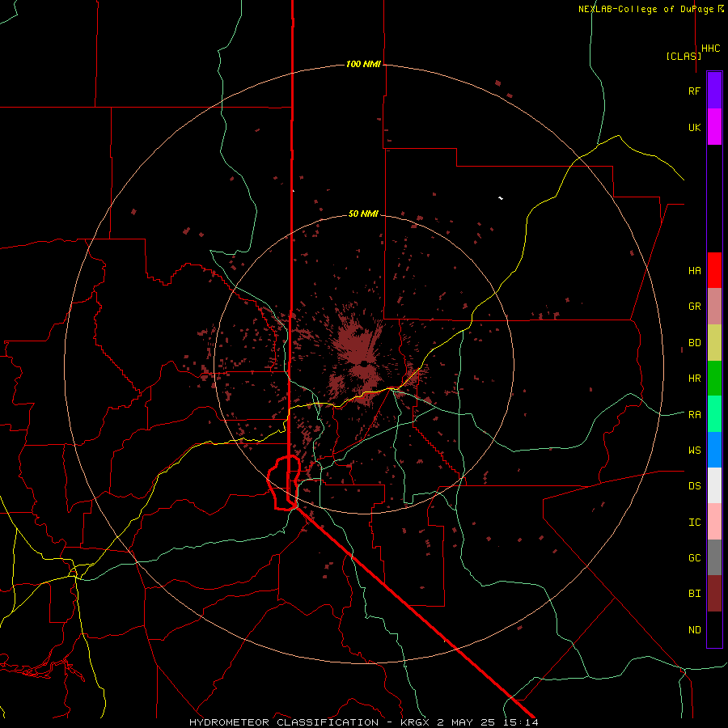The width and height of the screenshot is (728, 728).
Task: Click the 'DS' legend label
Action: 694,486
